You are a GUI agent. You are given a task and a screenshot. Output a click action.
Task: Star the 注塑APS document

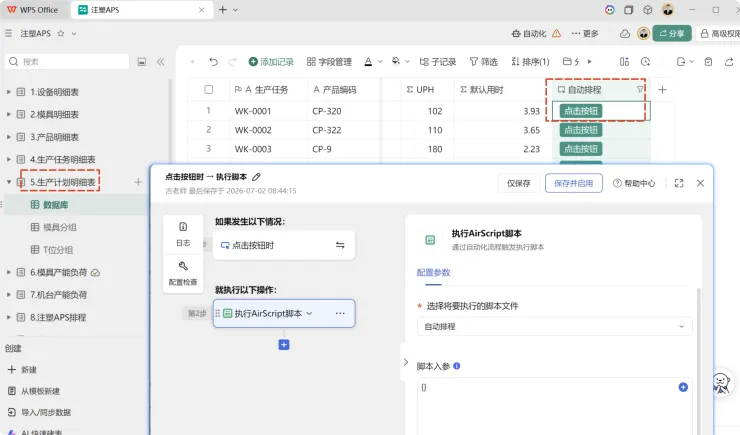(61, 33)
